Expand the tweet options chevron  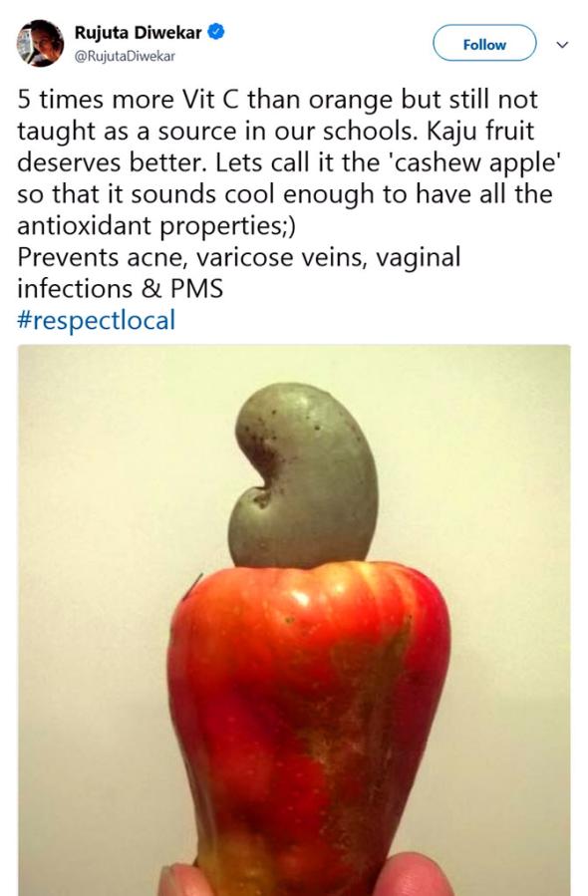[562, 45]
